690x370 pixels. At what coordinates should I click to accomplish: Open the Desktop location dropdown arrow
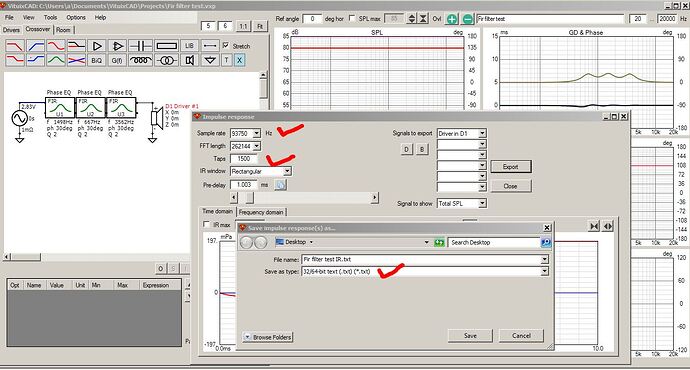(x=311, y=242)
